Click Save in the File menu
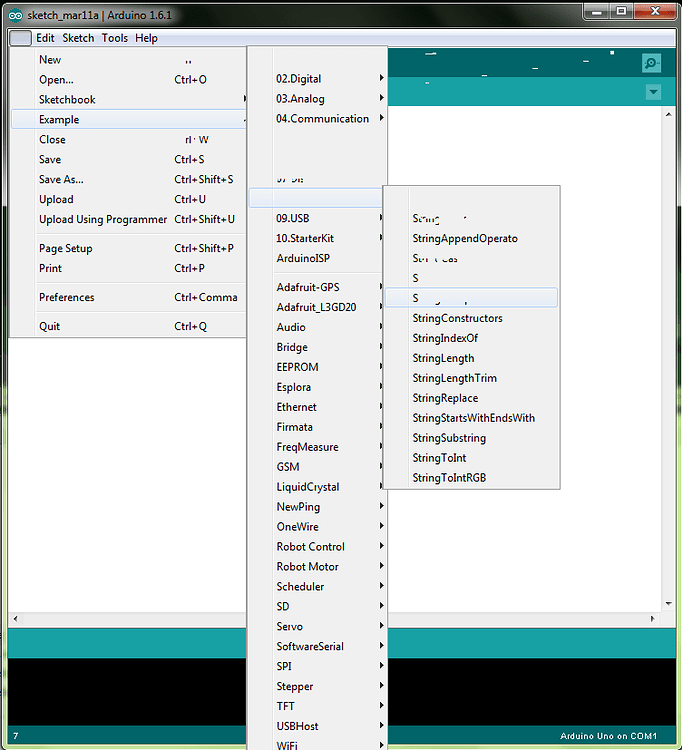 [x=128, y=159]
